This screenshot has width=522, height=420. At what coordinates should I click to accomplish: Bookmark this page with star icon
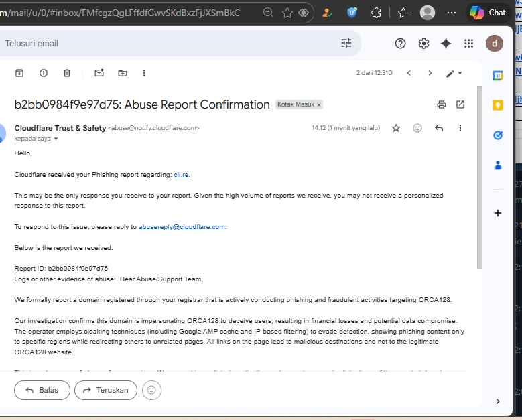pos(287,13)
